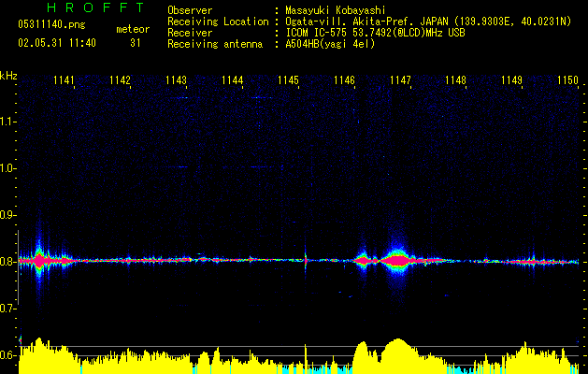
Task: Click the 1.0 kHz frequency label
Action: click(7, 168)
